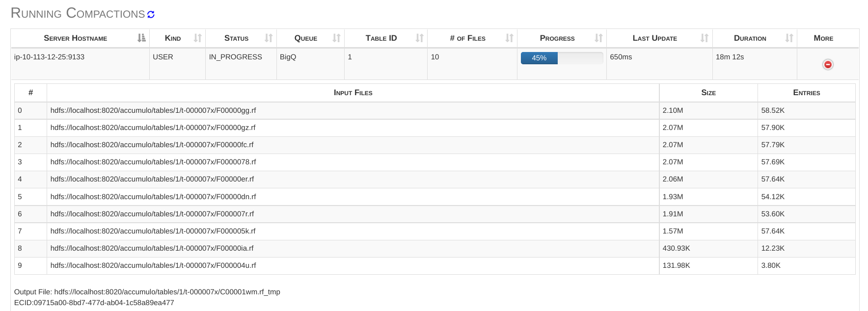
Task: Click the Size column header
Action: click(708, 93)
